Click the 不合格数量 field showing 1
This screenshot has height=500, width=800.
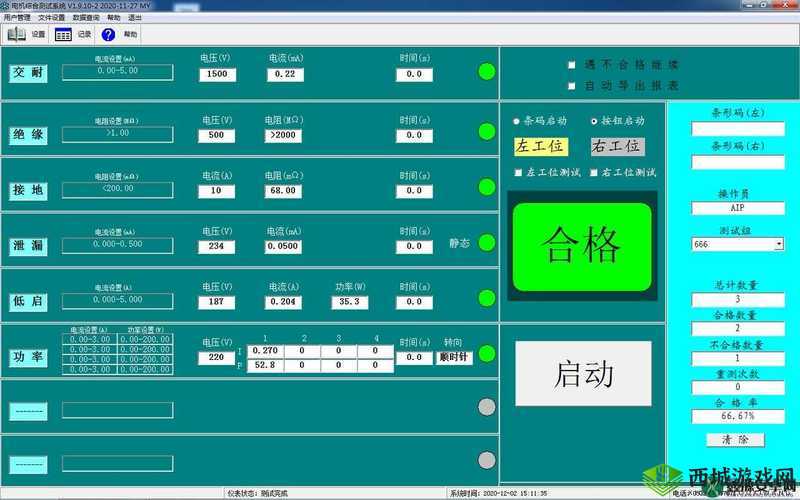tap(738, 358)
